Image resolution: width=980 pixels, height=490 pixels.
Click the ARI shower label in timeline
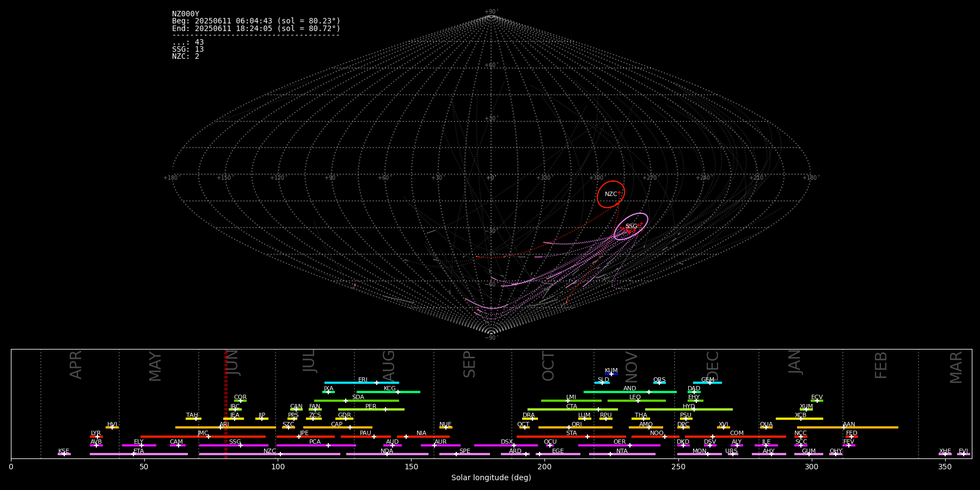coord(224,425)
